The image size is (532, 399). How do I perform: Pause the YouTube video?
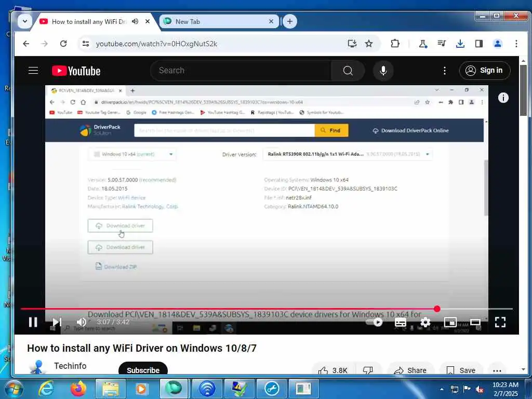coord(33,322)
